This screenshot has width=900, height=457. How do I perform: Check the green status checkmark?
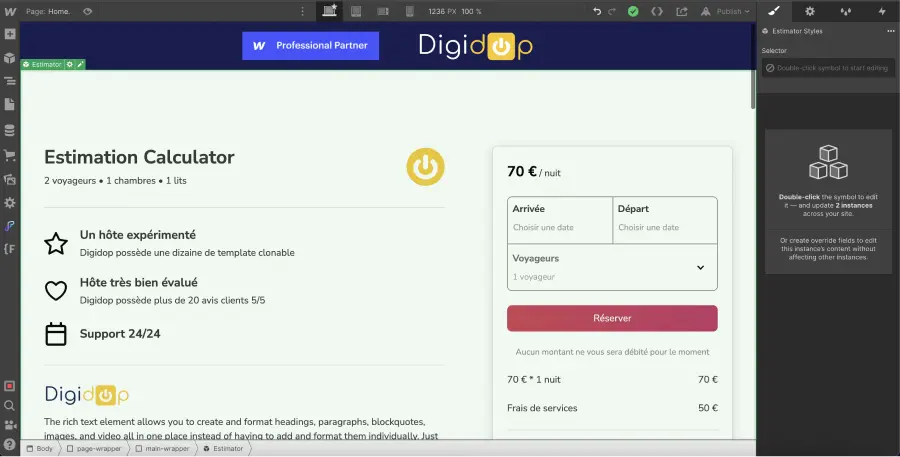(633, 11)
